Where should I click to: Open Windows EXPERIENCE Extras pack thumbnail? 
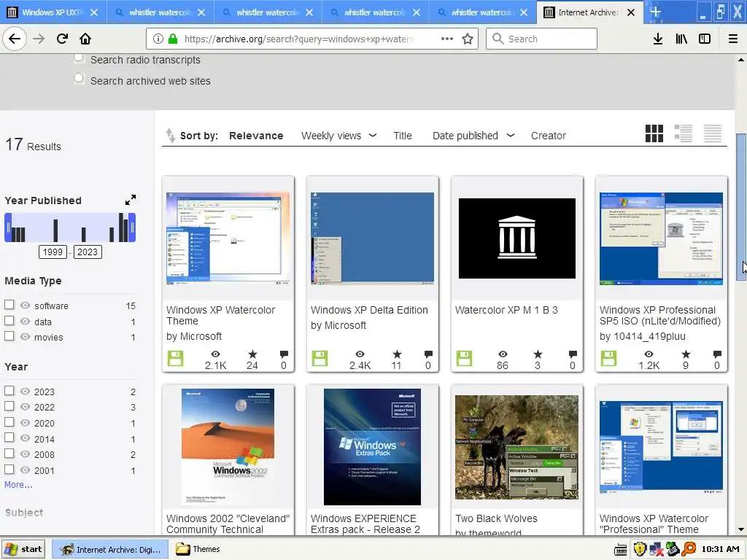[372, 447]
